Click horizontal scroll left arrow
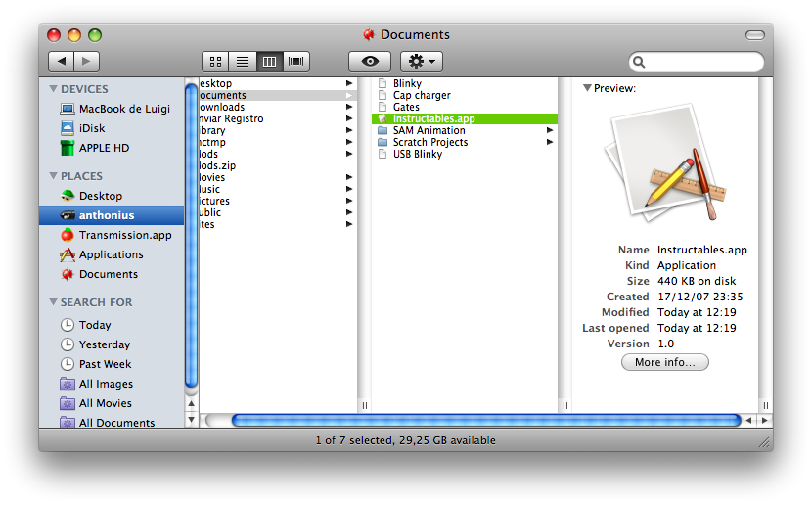Image resolution: width=812 pixels, height=505 pixels. [748, 421]
